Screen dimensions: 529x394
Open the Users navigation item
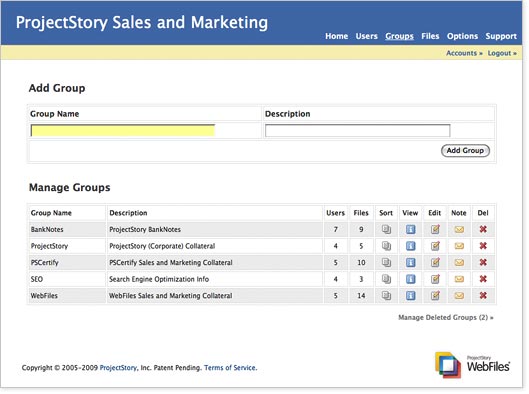366,36
